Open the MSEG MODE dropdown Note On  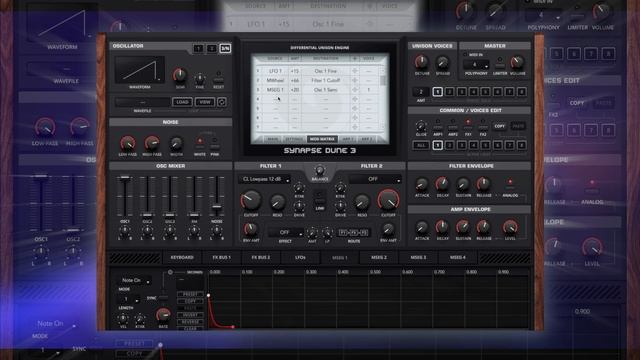134,280
